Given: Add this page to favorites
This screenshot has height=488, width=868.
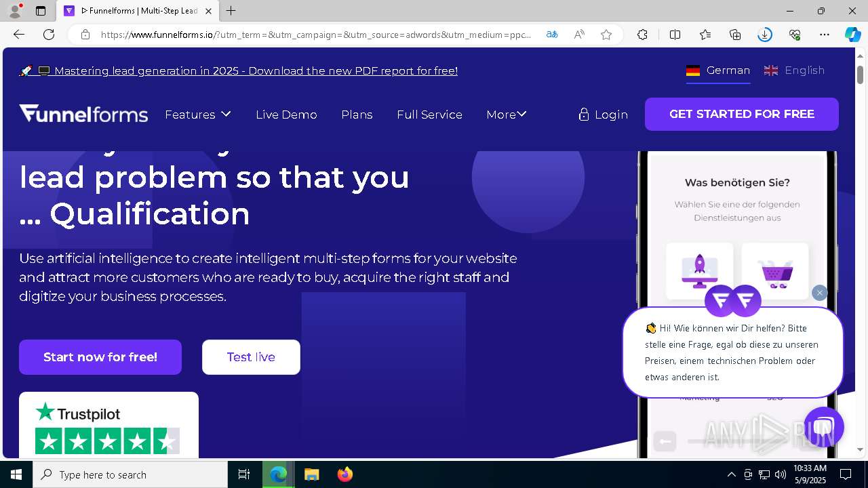Looking at the screenshot, I should pos(606,35).
